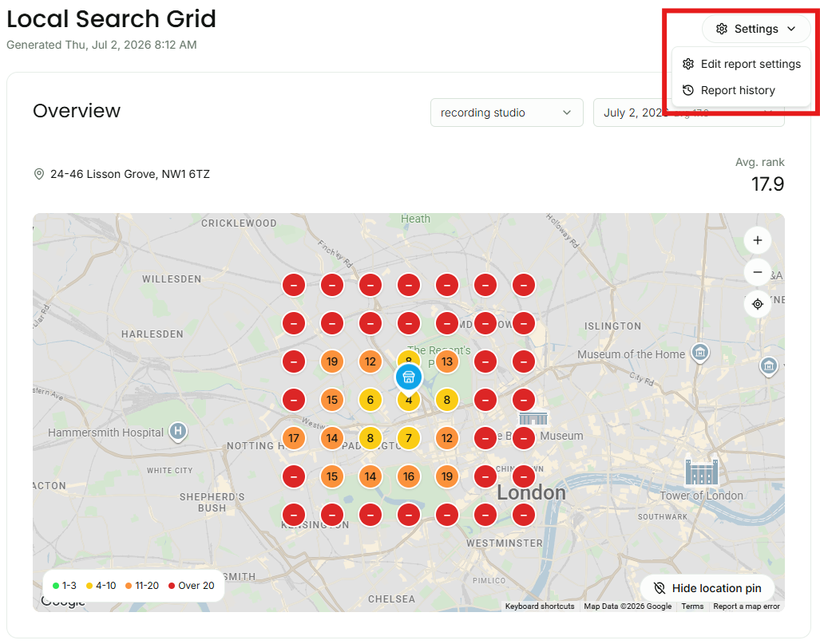Viewport: 820px width, 644px height.
Task: Select the orange grid pin ranked 17
Action: [x=294, y=438]
